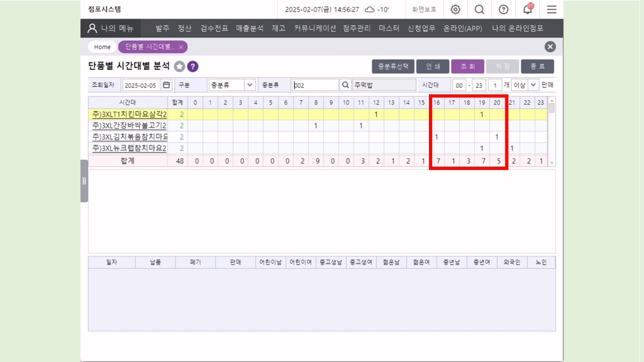Expand the 이상 condition dropdown
The height and width of the screenshot is (362, 644).
pyautogui.click(x=533, y=85)
